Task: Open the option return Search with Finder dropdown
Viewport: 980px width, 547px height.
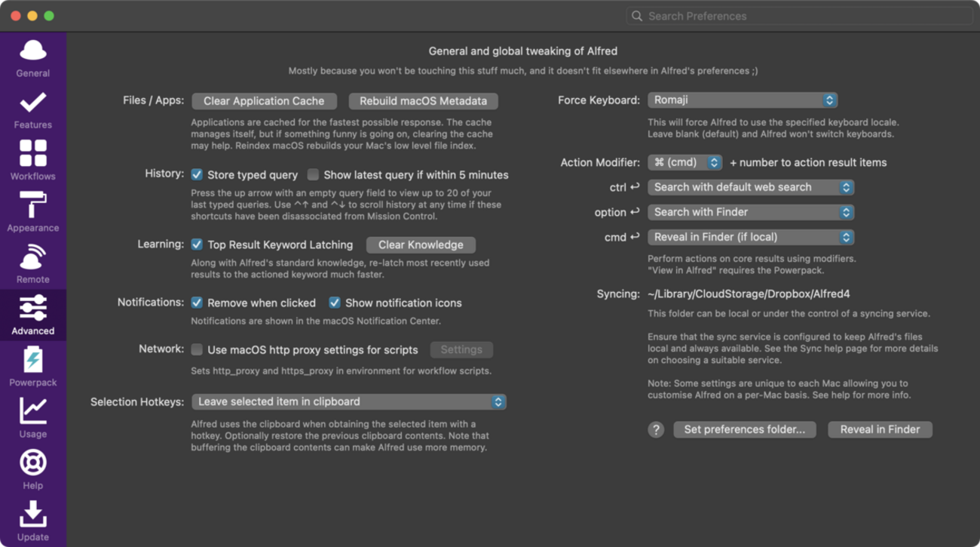Action: [751, 212]
